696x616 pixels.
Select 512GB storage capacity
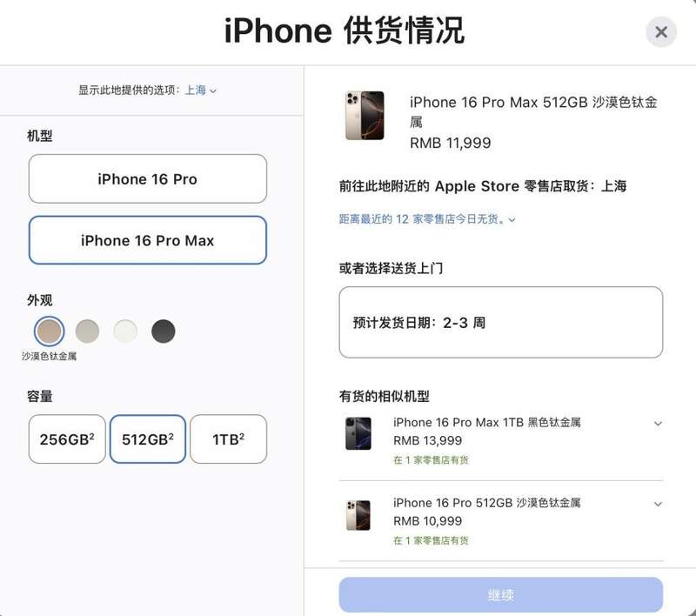click(x=148, y=439)
